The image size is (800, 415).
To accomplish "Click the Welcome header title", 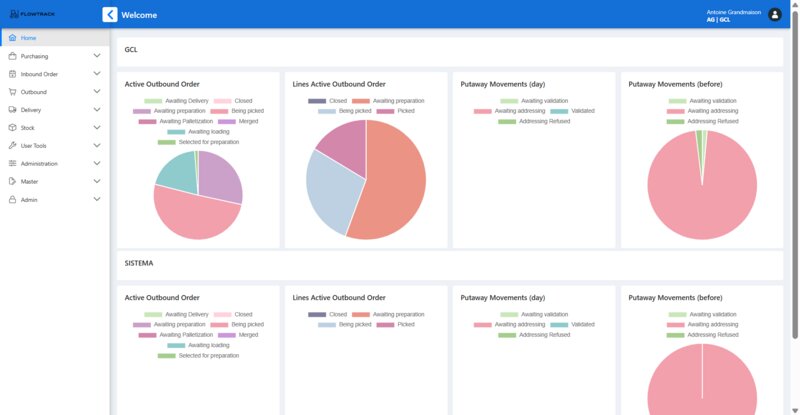I will 139,15.
